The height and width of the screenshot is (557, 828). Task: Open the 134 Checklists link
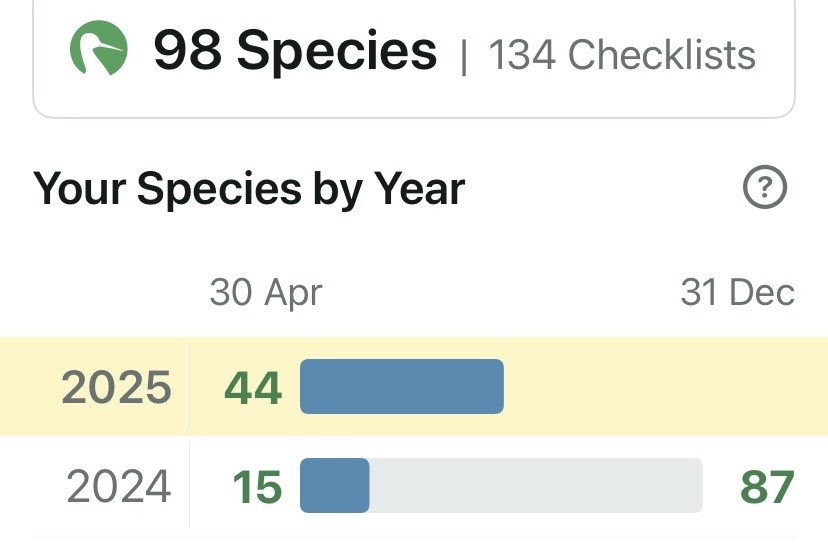[x=622, y=54]
